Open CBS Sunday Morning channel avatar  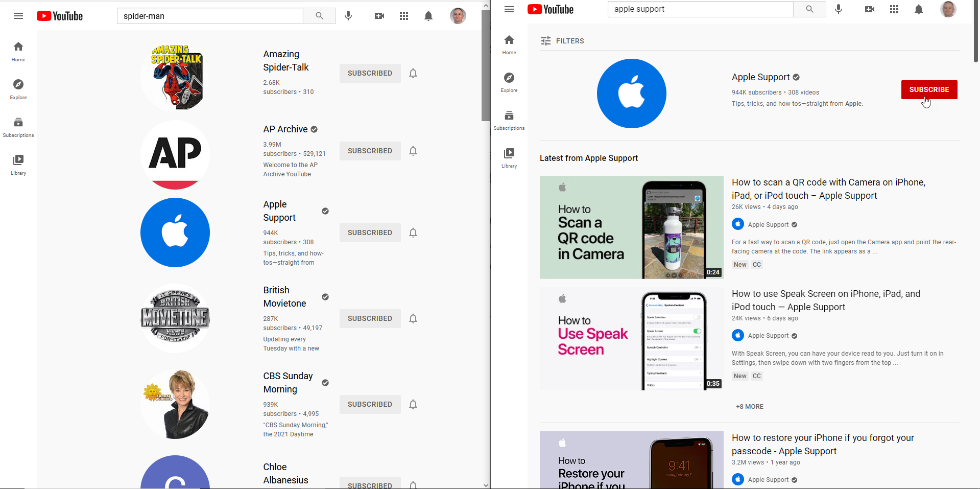pyautogui.click(x=175, y=404)
